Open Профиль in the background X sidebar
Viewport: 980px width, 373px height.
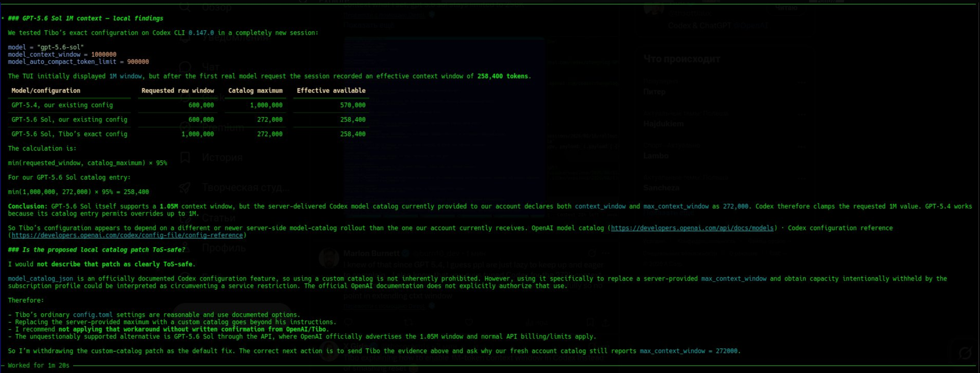pos(224,248)
